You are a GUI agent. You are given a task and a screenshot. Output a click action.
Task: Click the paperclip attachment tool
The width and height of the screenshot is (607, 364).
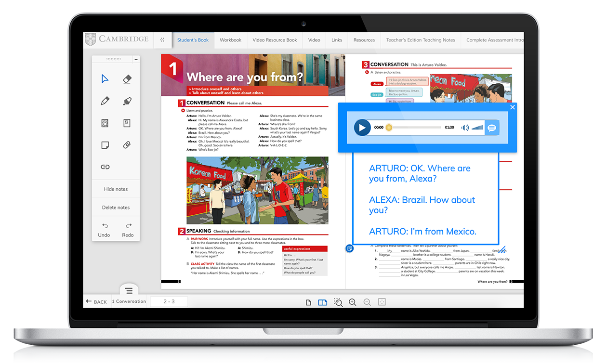[127, 145]
